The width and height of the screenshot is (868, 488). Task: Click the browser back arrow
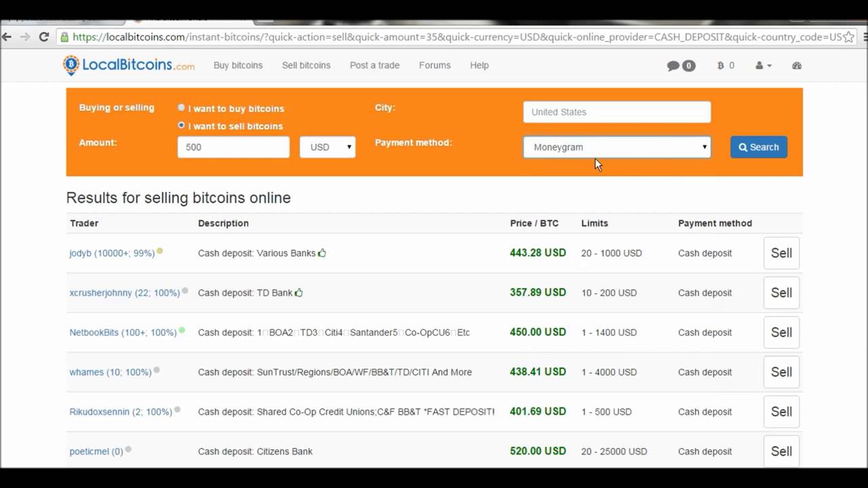coord(7,37)
